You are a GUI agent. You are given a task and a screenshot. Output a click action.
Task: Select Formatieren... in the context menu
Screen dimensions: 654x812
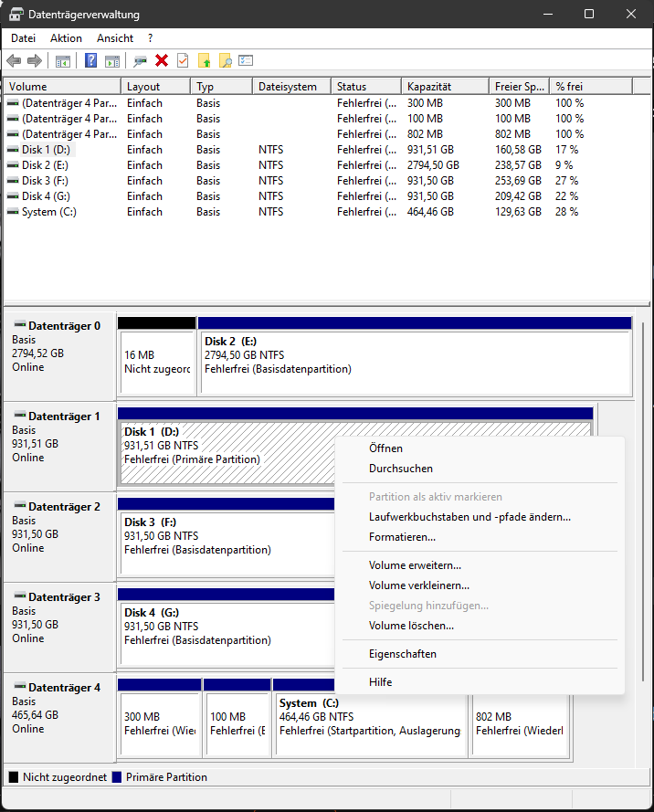(x=480, y=537)
